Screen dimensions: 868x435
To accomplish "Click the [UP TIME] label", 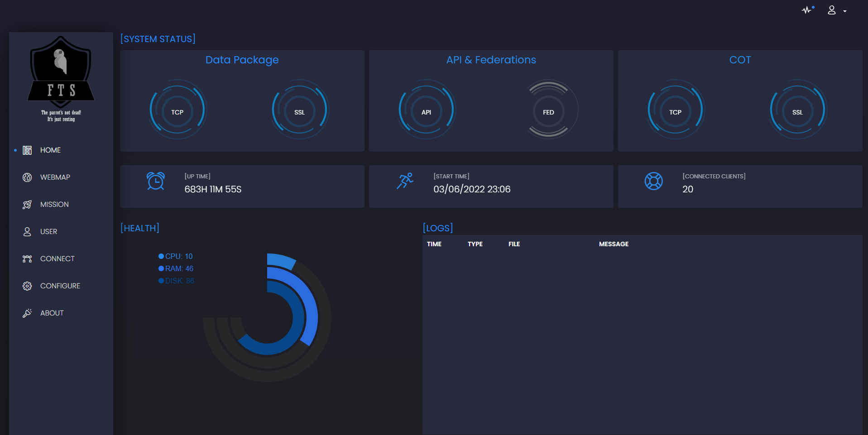I will (197, 176).
